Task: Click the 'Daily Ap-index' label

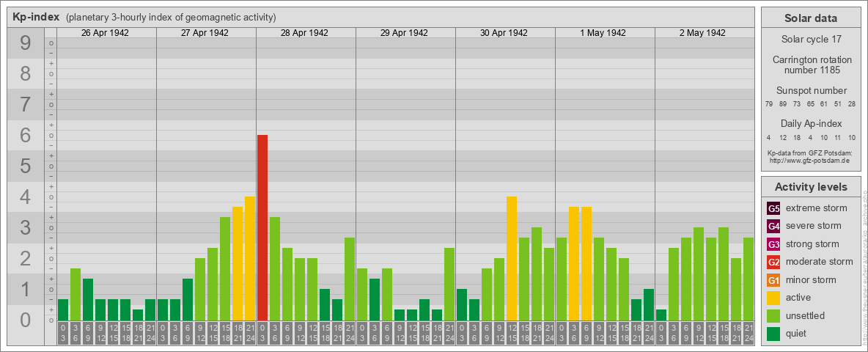Action: 812,123
